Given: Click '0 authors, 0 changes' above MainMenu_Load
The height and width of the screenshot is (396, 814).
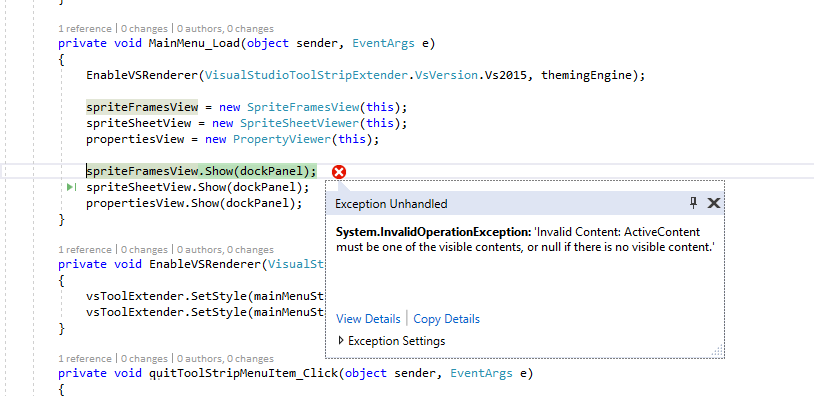Looking at the screenshot, I should coord(225,29).
